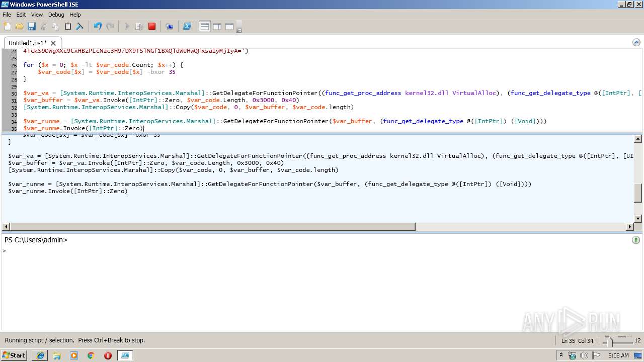Open the network tray icon
Screen dimensions: 644x362
(x=572, y=355)
